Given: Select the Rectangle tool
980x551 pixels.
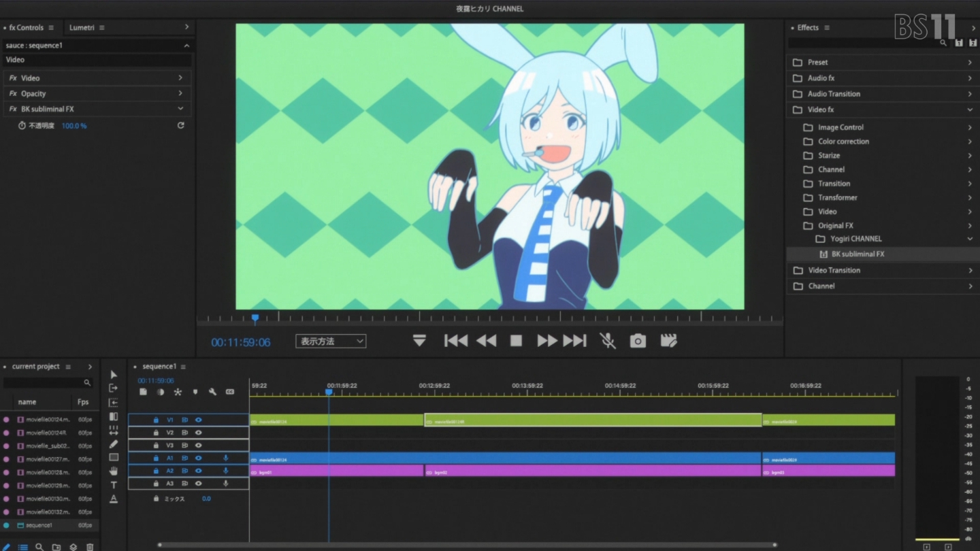Looking at the screenshot, I should [x=114, y=458].
